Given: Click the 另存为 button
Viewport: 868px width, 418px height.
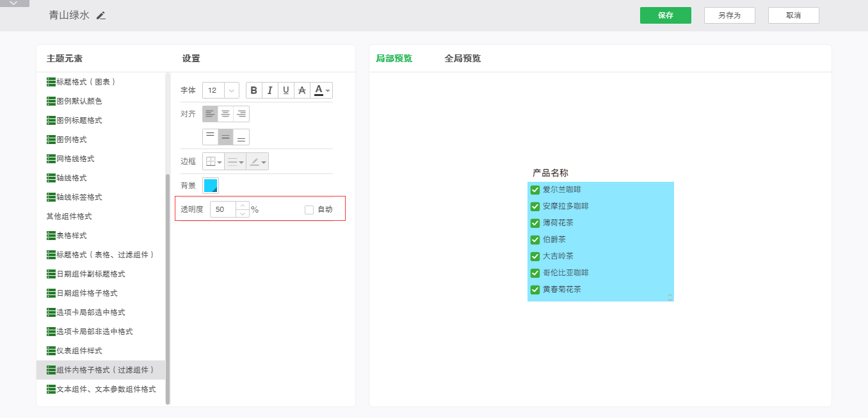Looking at the screenshot, I should [x=729, y=15].
